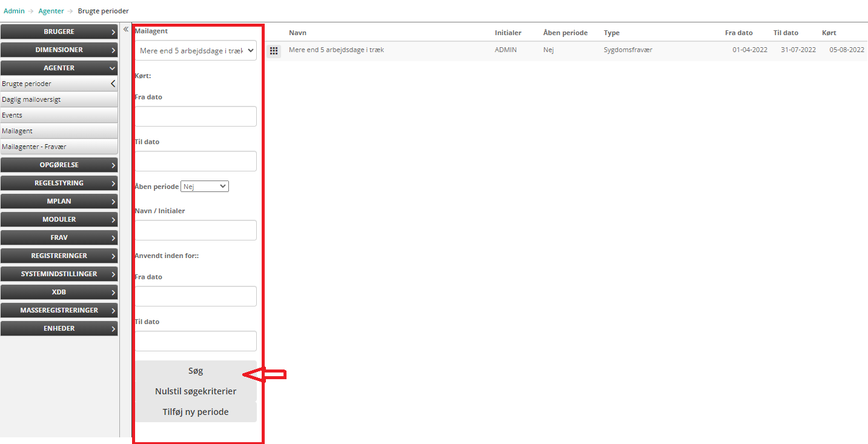This screenshot has height=444, width=868.
Task: Sort by the Navn column header
Action: point(297,33)
